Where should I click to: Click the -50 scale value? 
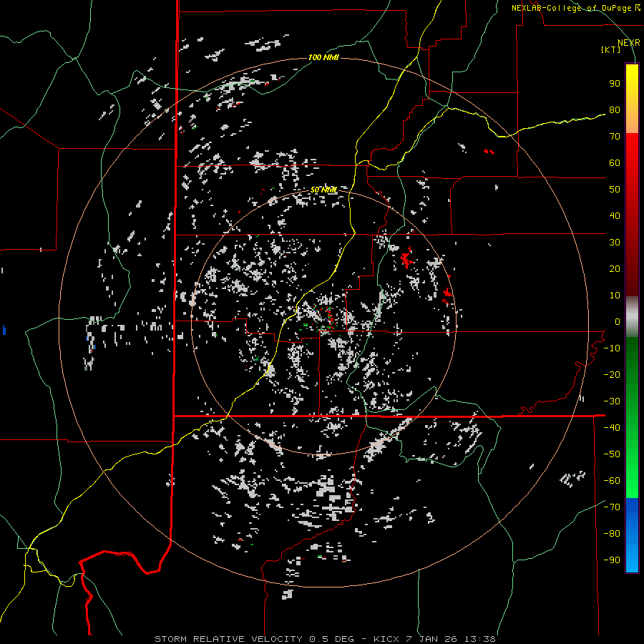612,454
